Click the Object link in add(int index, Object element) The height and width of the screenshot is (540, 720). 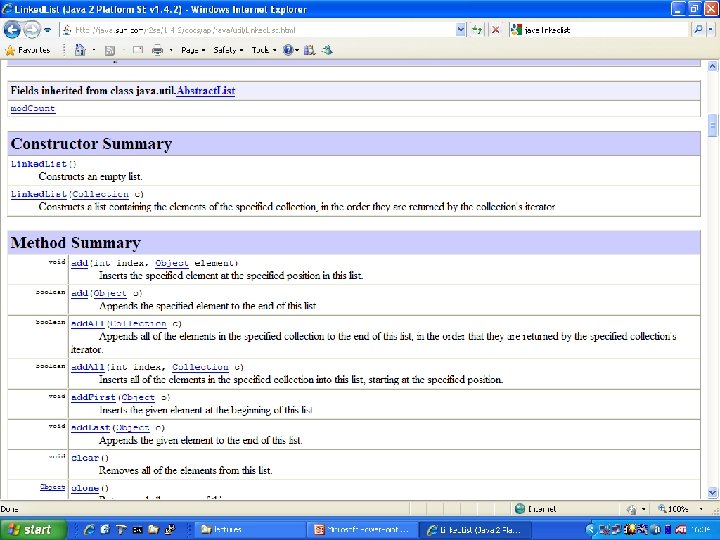tap(172, 263)
